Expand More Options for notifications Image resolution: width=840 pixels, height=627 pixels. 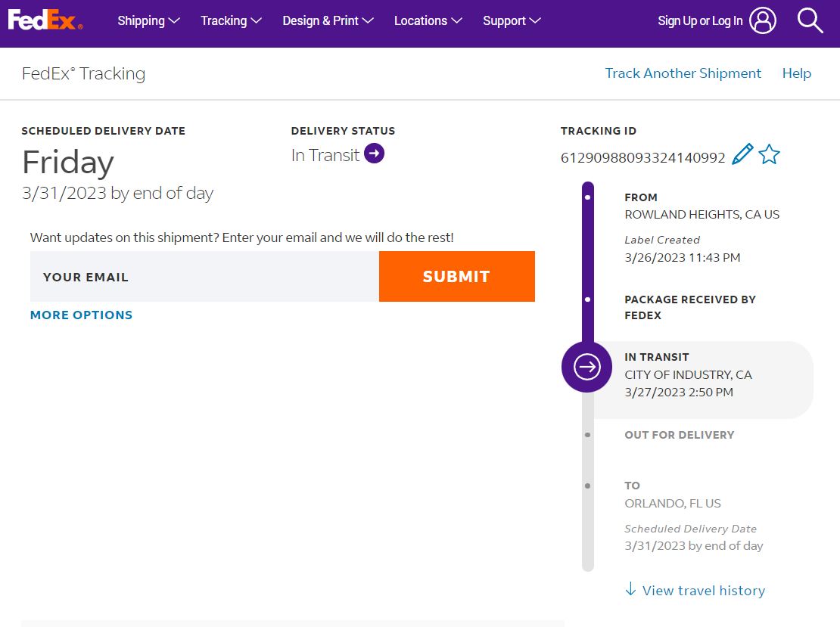pos(81,315)
